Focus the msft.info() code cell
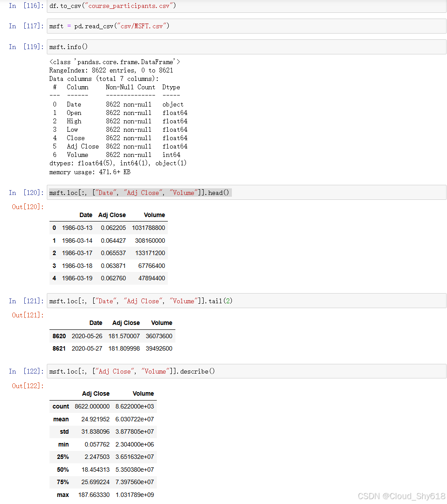This screenshot has width=447, height=504. (246, 47)
